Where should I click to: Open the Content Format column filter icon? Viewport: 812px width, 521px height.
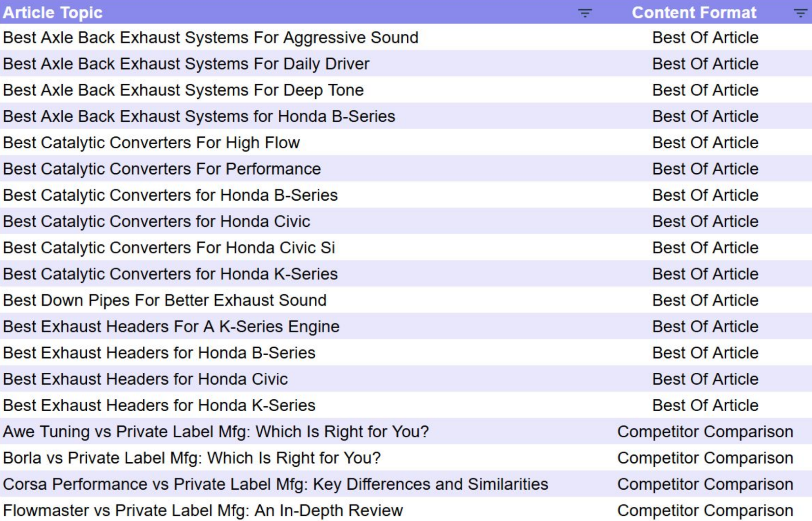tap(800, 13)
